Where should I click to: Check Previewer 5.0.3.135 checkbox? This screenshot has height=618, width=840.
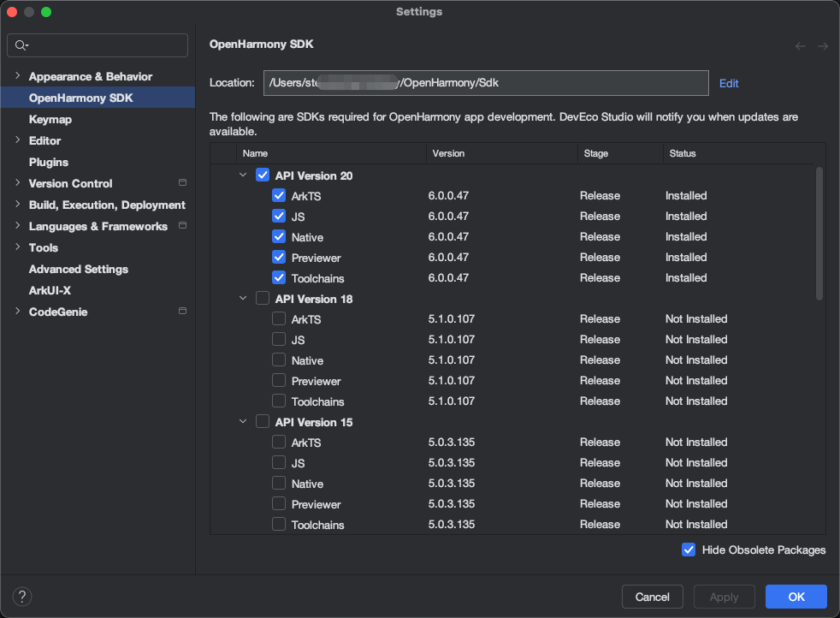279,504
